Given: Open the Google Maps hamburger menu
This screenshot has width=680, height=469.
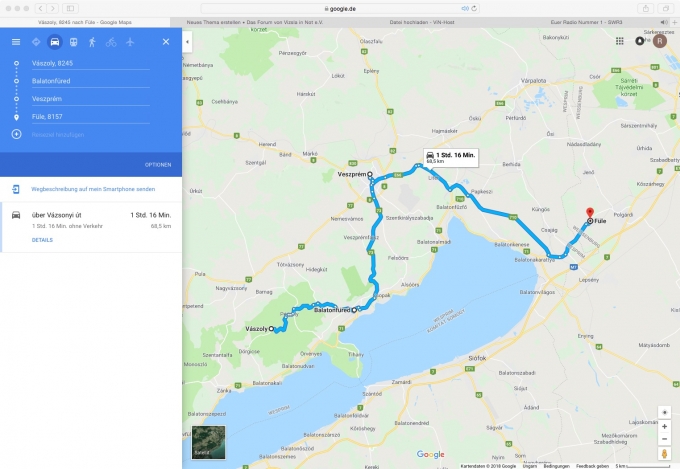Looking at the screenshot, I should (16, 42).
